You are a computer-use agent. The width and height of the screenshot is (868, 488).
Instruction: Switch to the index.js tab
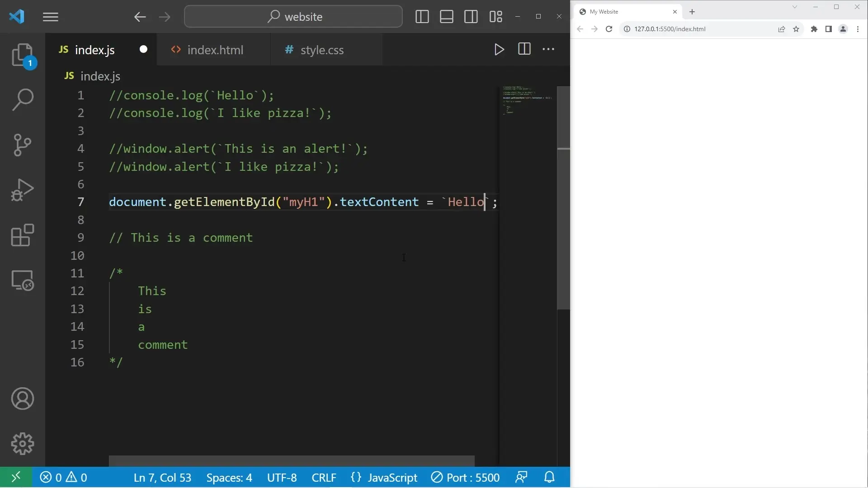point(95,50)
